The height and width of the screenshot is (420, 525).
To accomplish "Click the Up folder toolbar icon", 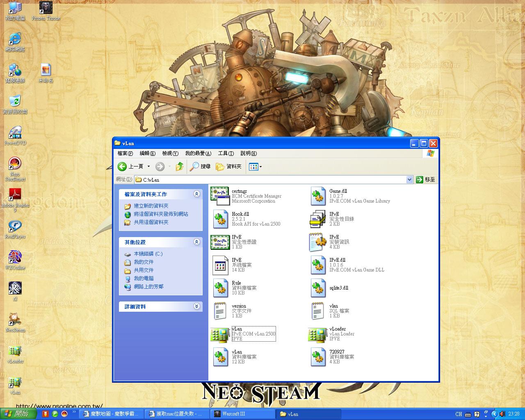I will tap(179, 166).
